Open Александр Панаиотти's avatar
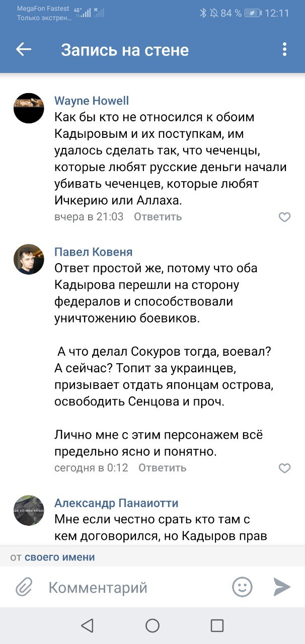The height and width of the screenshot is (644, 305). [29, 510]
